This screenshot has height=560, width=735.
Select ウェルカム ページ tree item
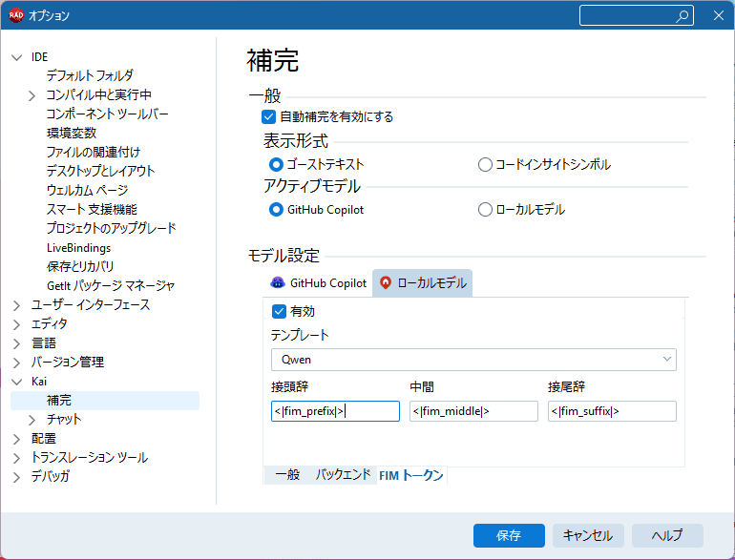(x=87, y=190)
